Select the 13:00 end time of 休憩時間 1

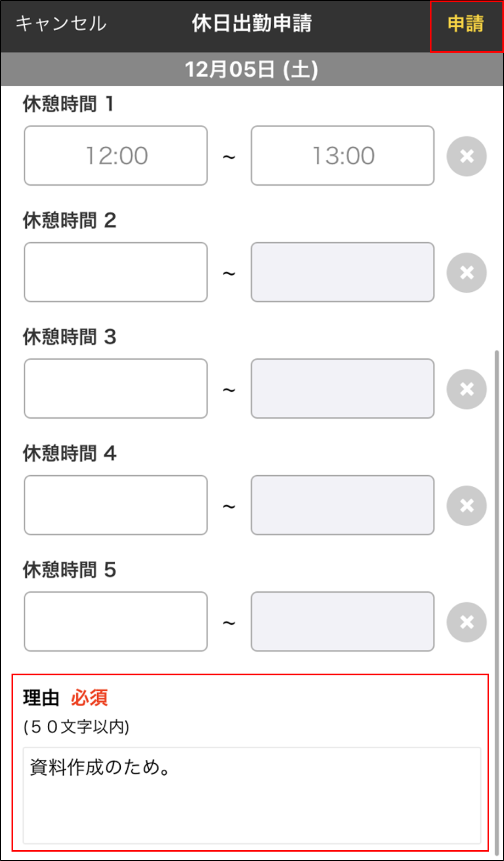(342, 155)
